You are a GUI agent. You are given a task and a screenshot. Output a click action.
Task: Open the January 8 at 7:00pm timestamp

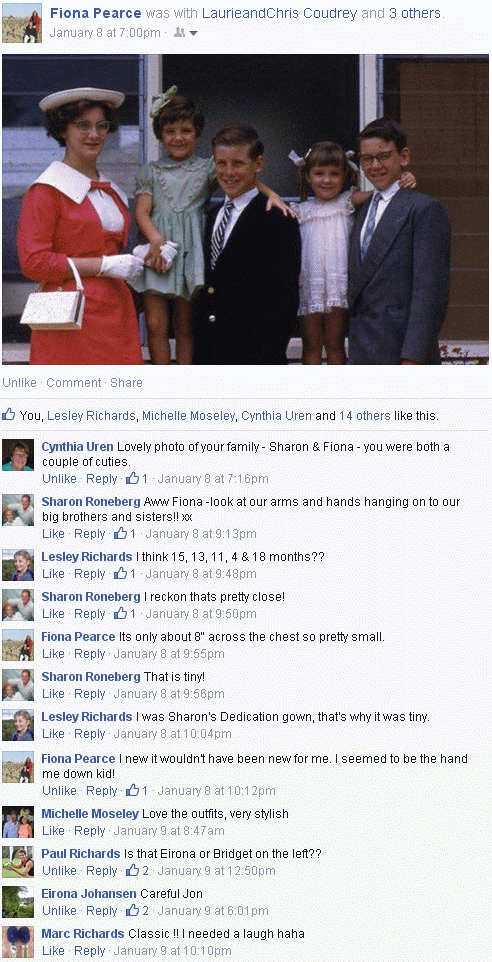[105, 33]
